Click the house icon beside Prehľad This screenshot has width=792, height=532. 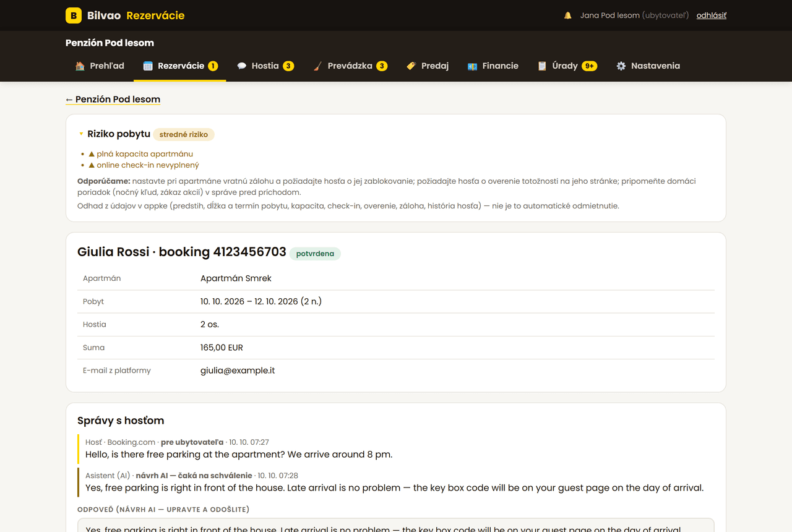80,66
